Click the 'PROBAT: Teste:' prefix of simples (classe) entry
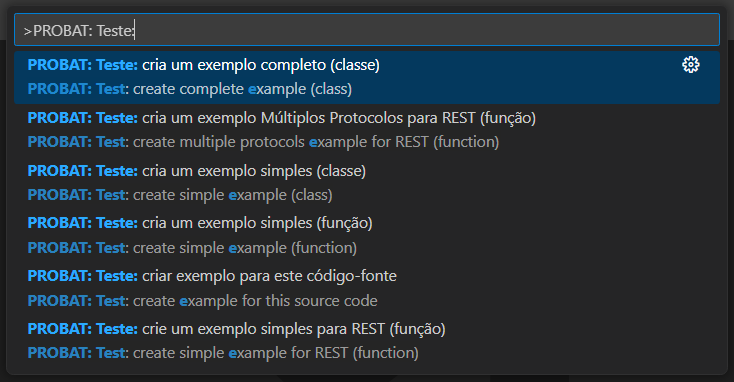 [83, 170]
